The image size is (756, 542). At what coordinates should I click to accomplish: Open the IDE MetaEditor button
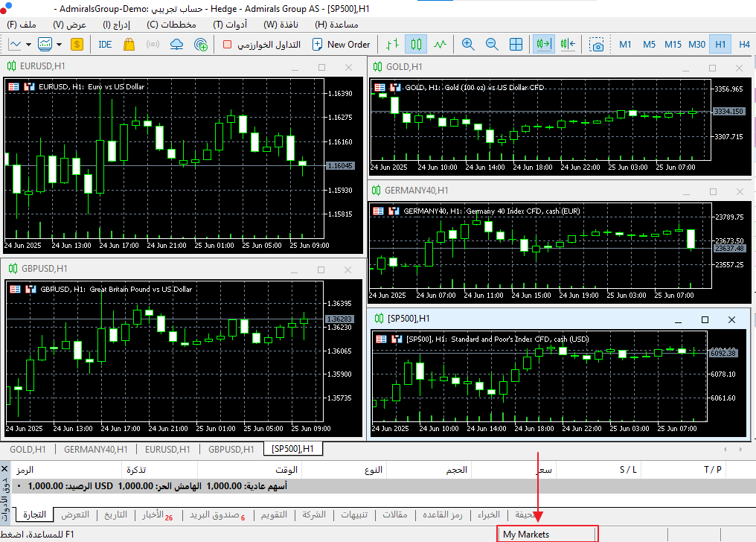click(x=105, y=45)
